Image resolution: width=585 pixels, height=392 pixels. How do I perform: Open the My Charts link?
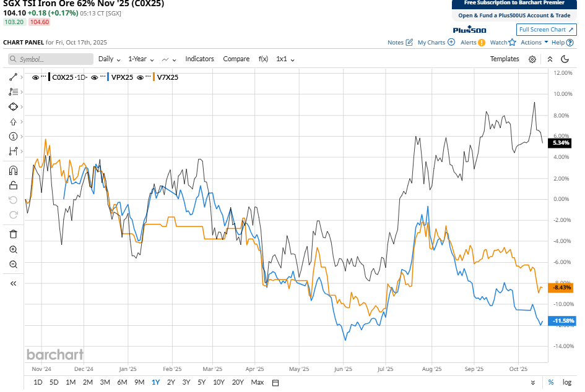click(x=436, y=43)
